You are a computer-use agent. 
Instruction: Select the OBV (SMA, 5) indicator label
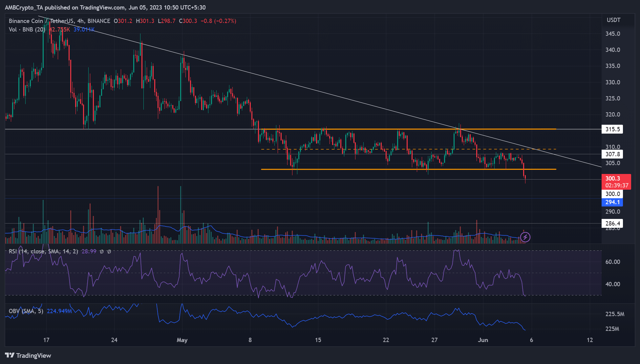click(26, 311)
